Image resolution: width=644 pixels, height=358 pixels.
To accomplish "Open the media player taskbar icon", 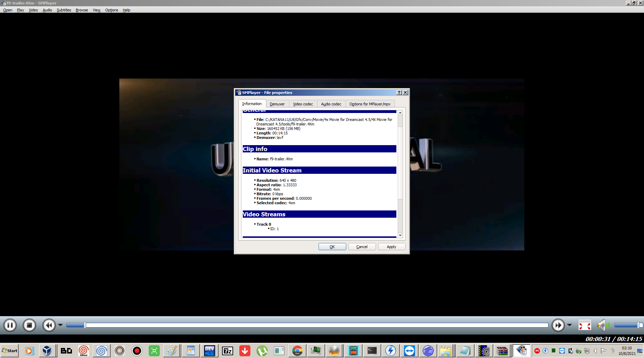I will [x=29, y=351].
